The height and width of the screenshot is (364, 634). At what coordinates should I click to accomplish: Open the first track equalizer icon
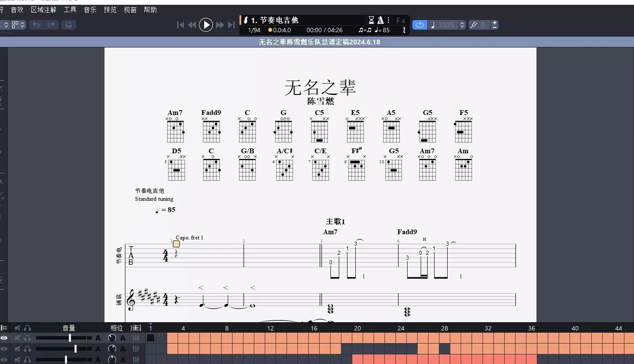136,338
